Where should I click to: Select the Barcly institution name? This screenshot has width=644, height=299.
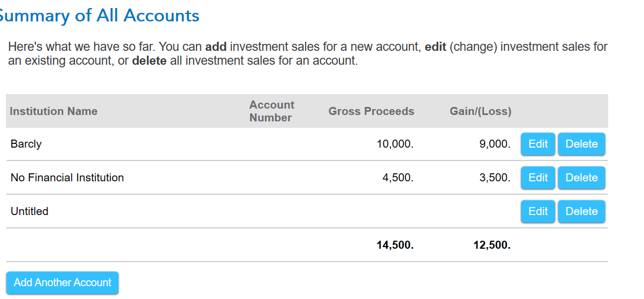tap(26, 144)
